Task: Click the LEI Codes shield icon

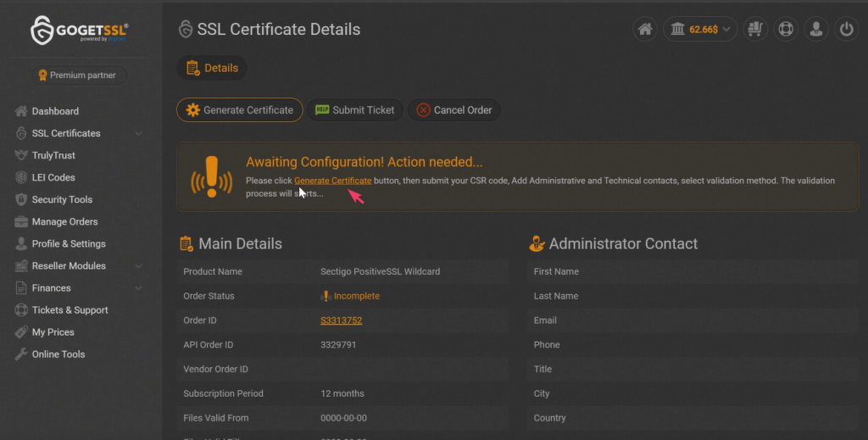Action: [21, 178]
